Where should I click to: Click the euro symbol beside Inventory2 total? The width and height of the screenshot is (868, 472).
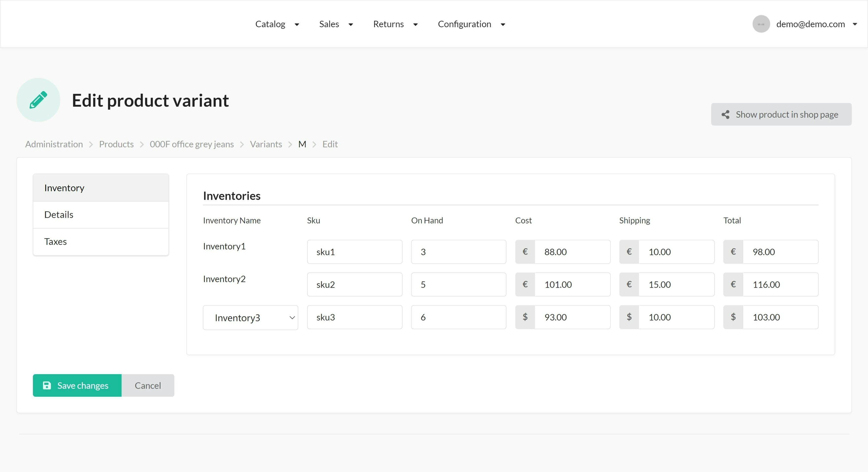(x=733, y=284)
